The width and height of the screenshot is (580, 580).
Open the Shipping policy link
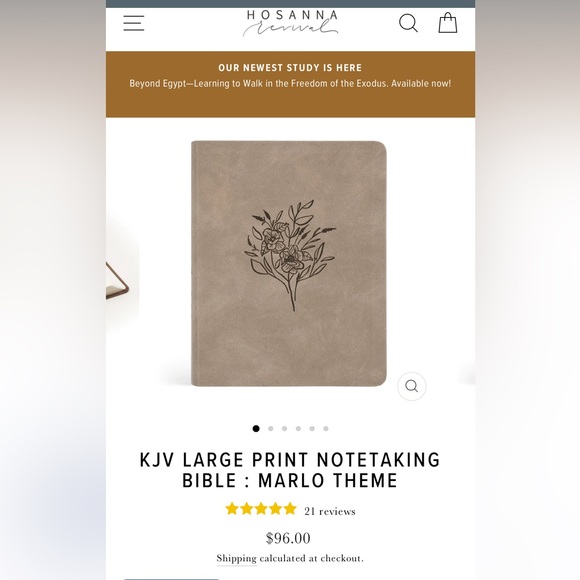click(x=236, y=559)
